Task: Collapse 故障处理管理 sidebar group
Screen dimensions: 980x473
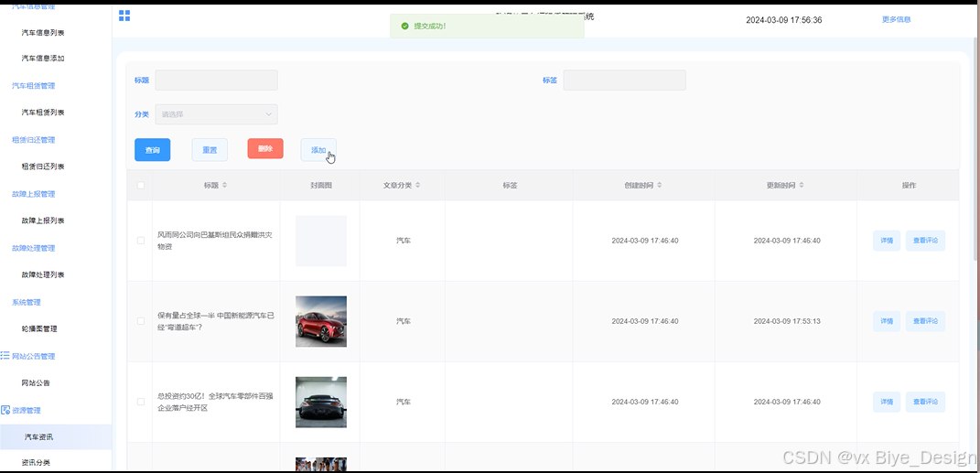Action: [x=34, y=248]
